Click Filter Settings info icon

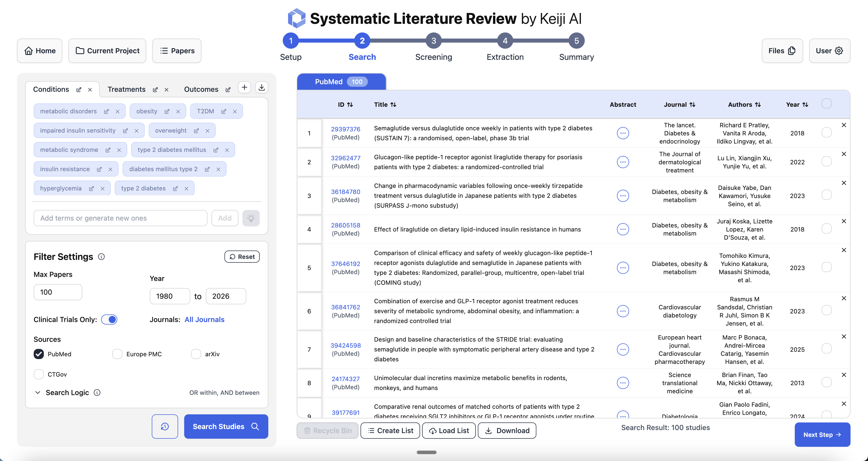pos(101,257)
